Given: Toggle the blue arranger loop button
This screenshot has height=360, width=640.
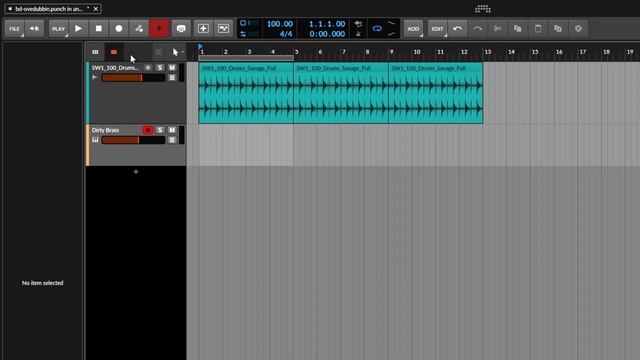Looking at the screenshot, I should [x=377, y=29].
